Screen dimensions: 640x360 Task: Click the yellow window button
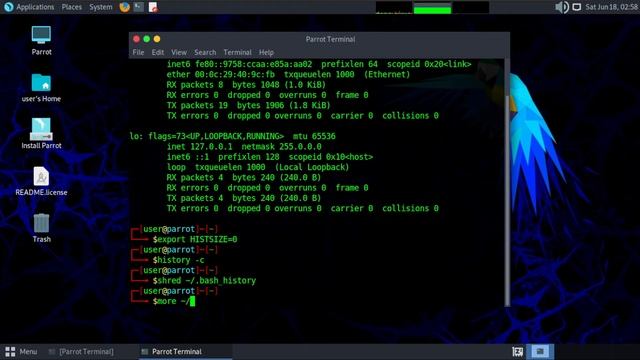tap(157, 39)
